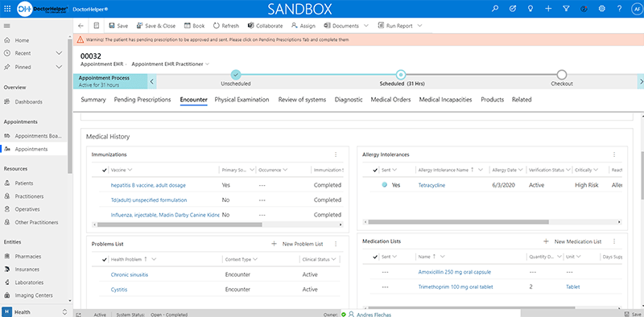Open the Run Report dropdown
This screenshot has width=644, height=317.
coord(419,26)
